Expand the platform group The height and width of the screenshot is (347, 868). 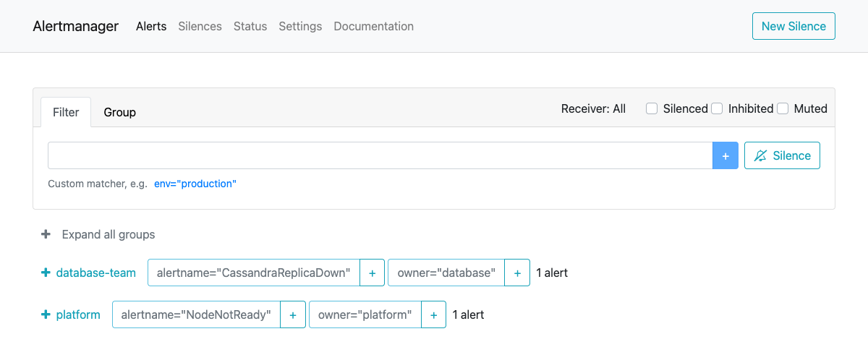click(46, 314)
